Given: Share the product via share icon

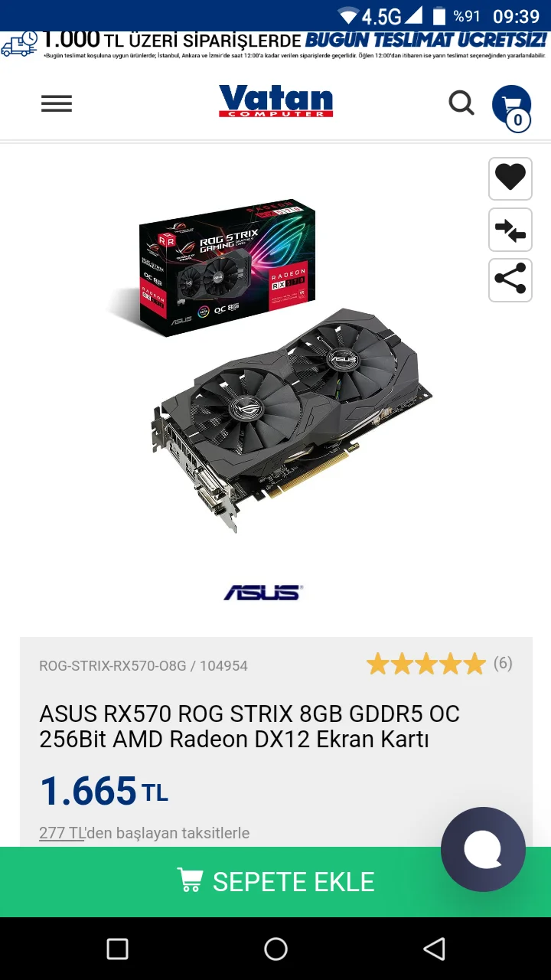Looking at the screenshot, I should [510, 279].
